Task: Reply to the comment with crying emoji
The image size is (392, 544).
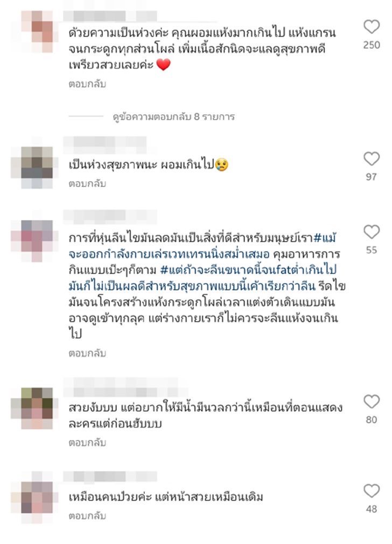Action: tap(87, 183)
